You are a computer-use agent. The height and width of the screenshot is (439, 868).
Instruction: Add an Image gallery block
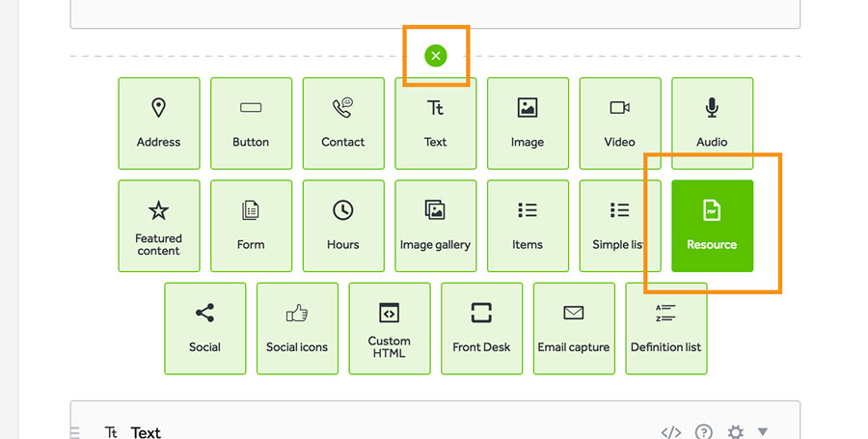tap(435, 226)
